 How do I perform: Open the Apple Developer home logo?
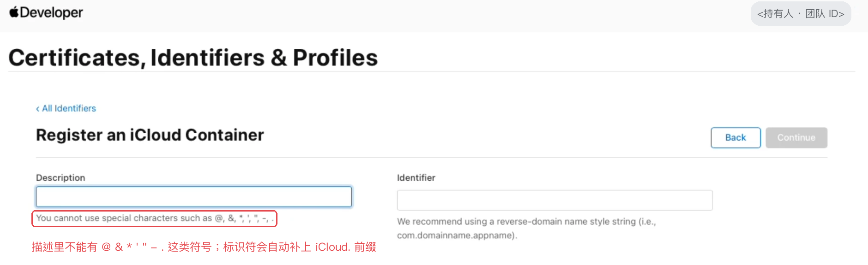(x=46, y=12)
